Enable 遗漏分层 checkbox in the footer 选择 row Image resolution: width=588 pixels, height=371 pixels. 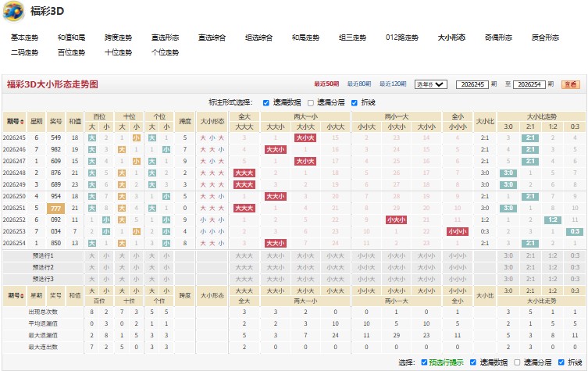(517, 362)
